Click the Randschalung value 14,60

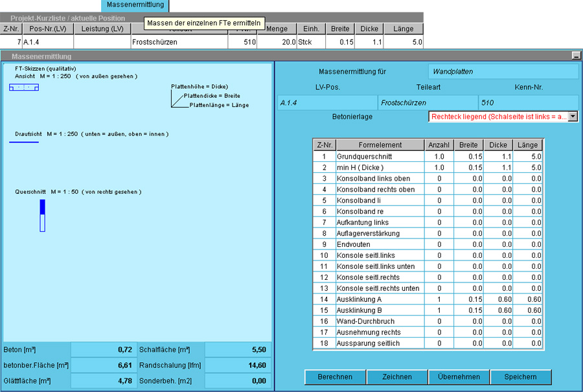[x=238, y=365]
